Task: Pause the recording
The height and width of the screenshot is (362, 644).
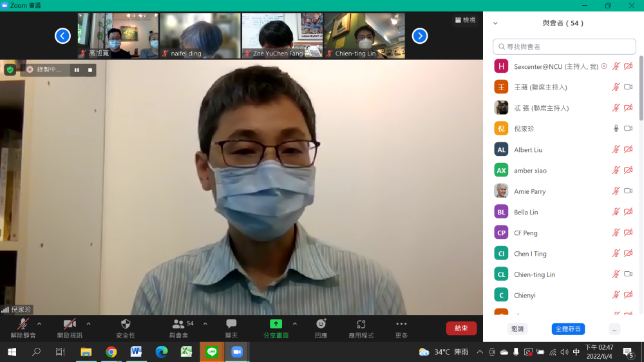Action: point(77,70)
